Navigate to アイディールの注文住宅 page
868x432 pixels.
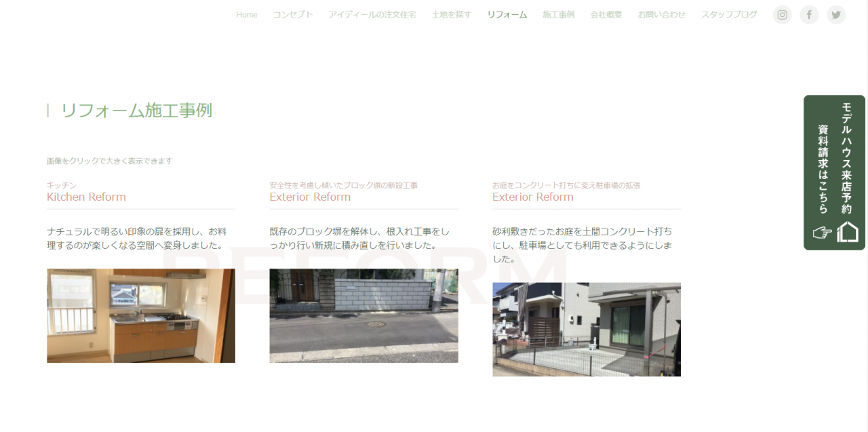[x=372, y=15]
